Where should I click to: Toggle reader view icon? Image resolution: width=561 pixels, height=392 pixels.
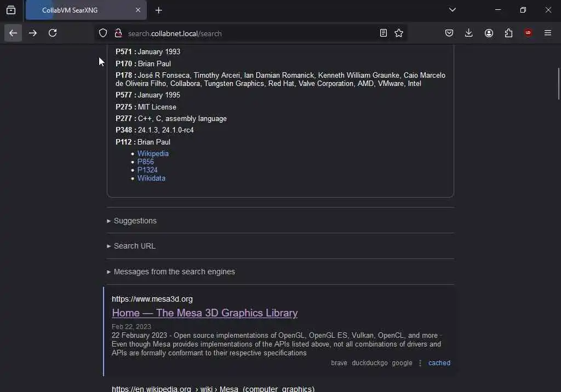pyautogui.click(x=383, y=33)
